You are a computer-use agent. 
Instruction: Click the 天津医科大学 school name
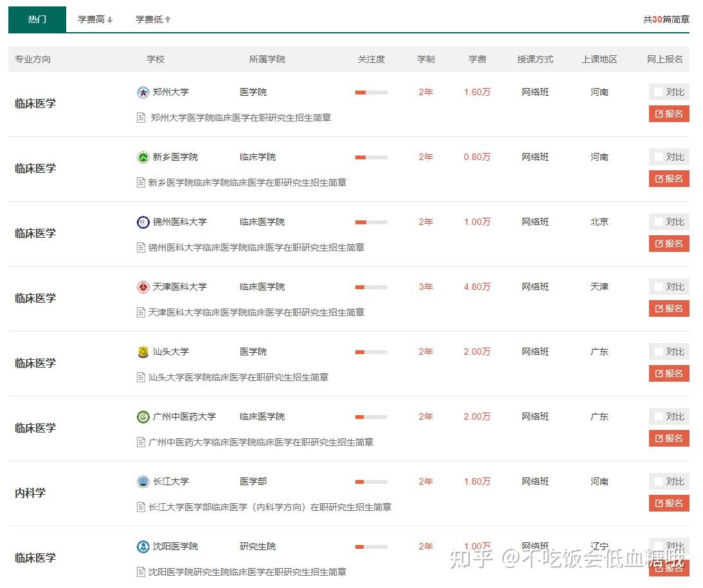180,287
